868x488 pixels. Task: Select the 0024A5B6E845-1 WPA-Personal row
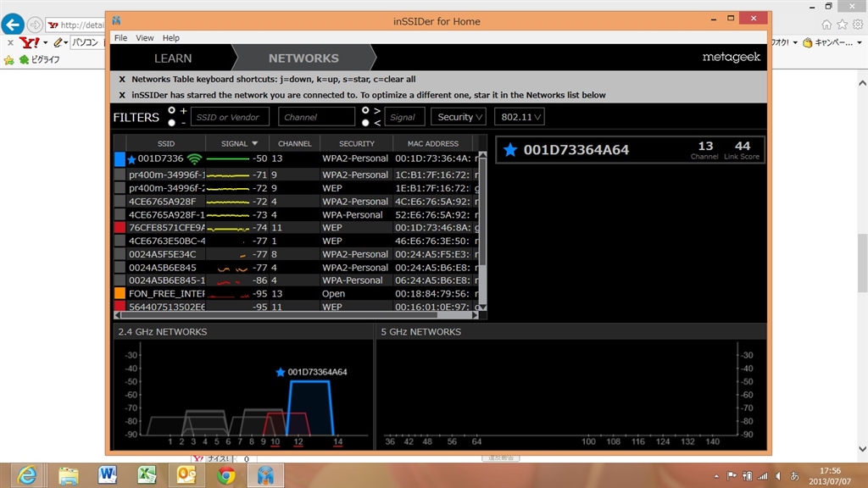(296, 280)
